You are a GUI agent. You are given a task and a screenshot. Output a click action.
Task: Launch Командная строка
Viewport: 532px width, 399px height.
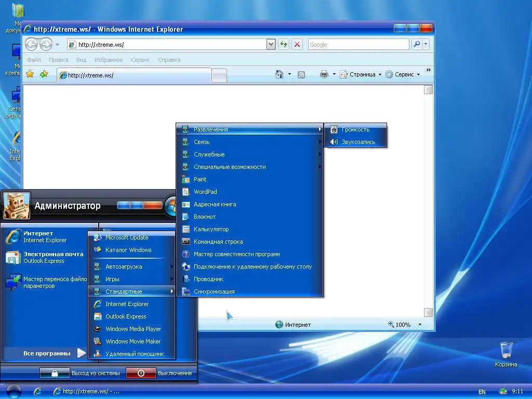click(x=250, y=242)
